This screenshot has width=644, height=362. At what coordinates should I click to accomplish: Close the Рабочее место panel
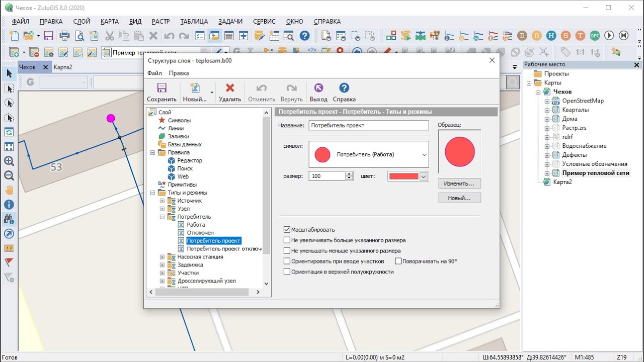click(x=636, y=65)
